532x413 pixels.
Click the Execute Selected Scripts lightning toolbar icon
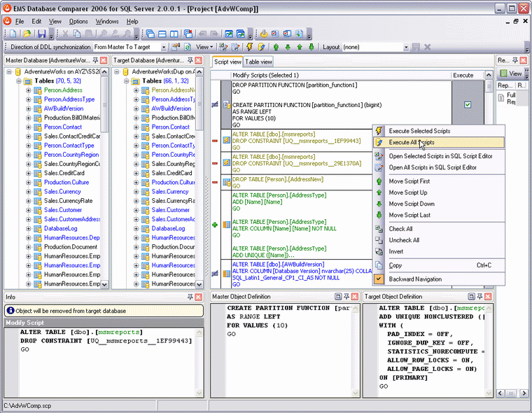pyautogui.click(x=250, y=47)
